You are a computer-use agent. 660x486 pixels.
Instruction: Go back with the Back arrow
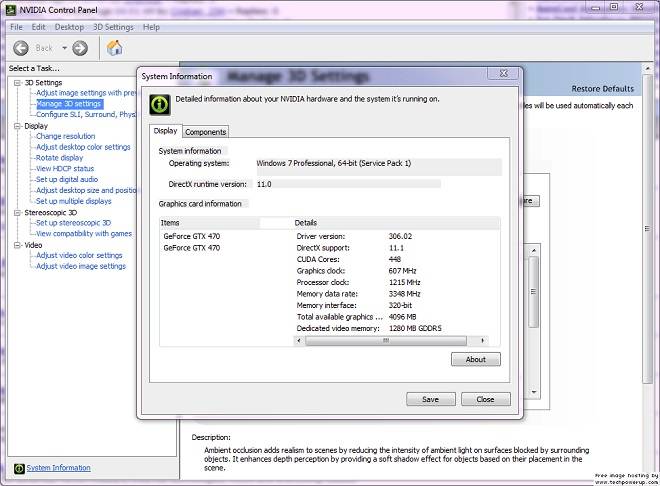(21, 48)
